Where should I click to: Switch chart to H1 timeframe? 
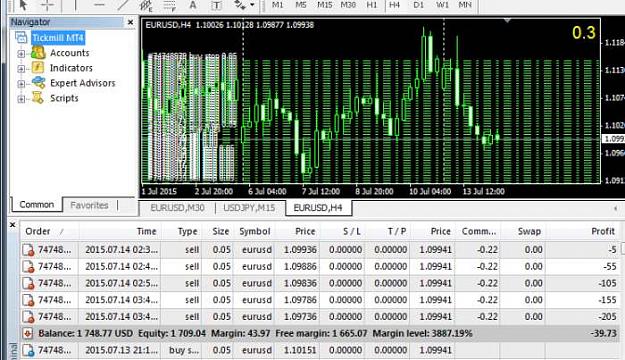tap(371, 5)
